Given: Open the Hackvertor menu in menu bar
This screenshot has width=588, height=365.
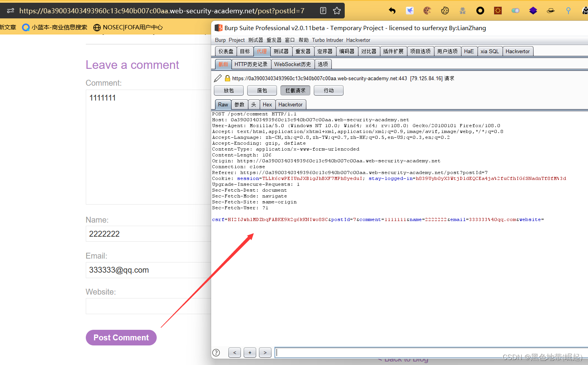Looking at the screenshot, I should coord(358,40).
